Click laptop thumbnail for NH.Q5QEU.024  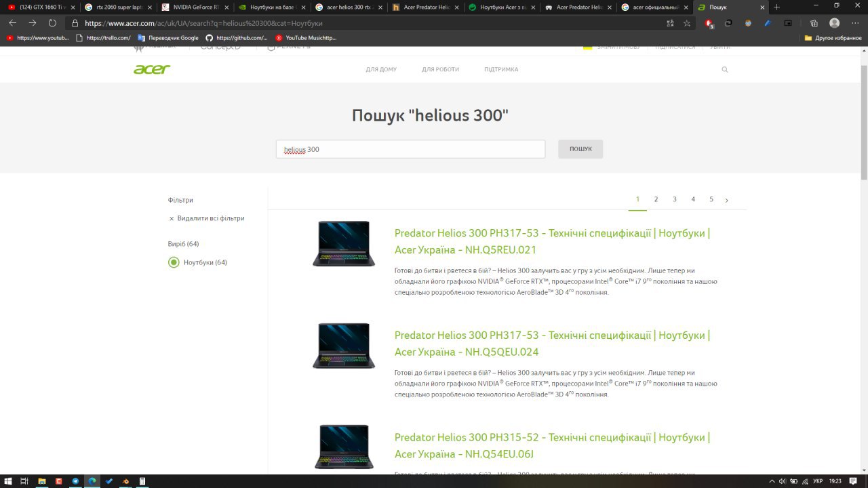click(344, 346)
